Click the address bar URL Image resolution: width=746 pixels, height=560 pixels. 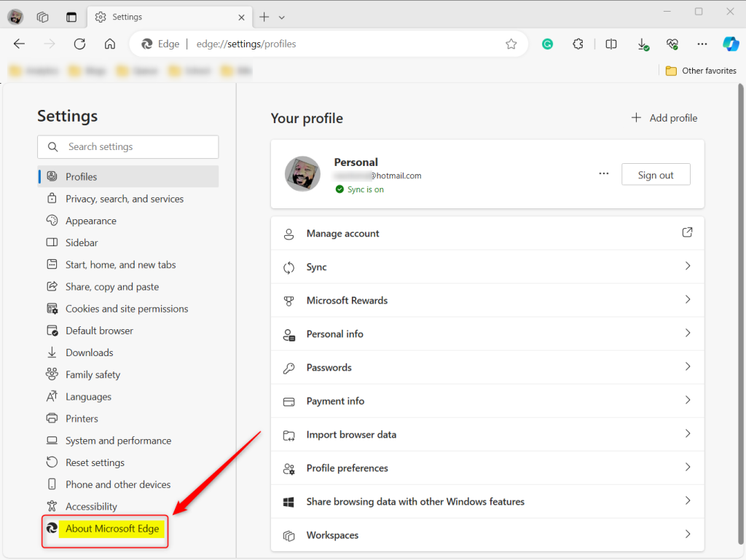point(246,44)
